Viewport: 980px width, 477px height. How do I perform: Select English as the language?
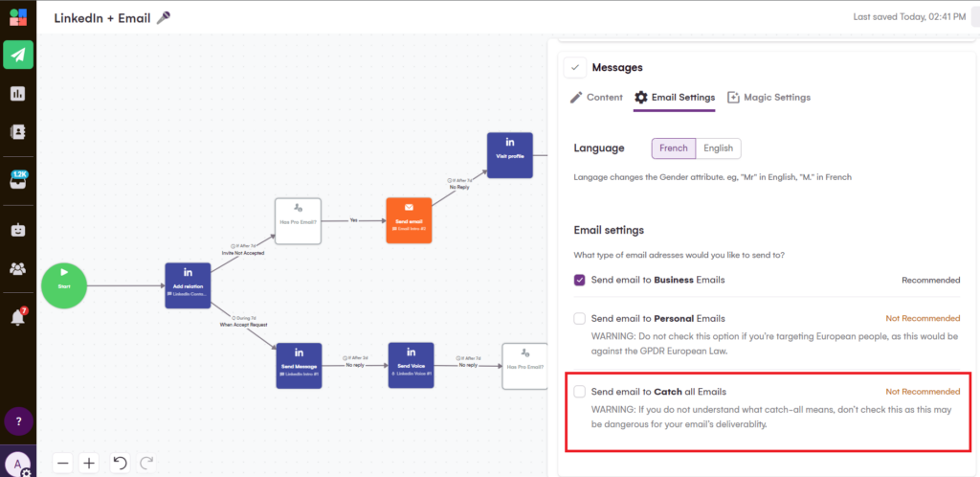click(718, 148)
